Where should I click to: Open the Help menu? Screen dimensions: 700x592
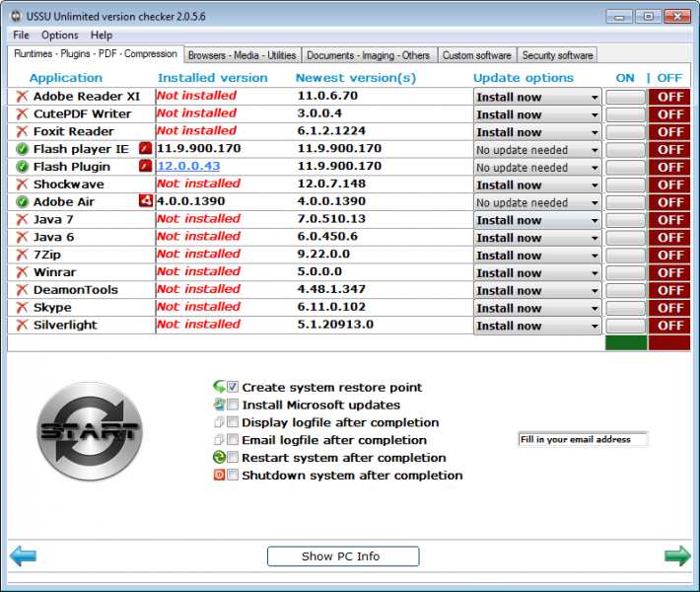(x=102, y=35)
